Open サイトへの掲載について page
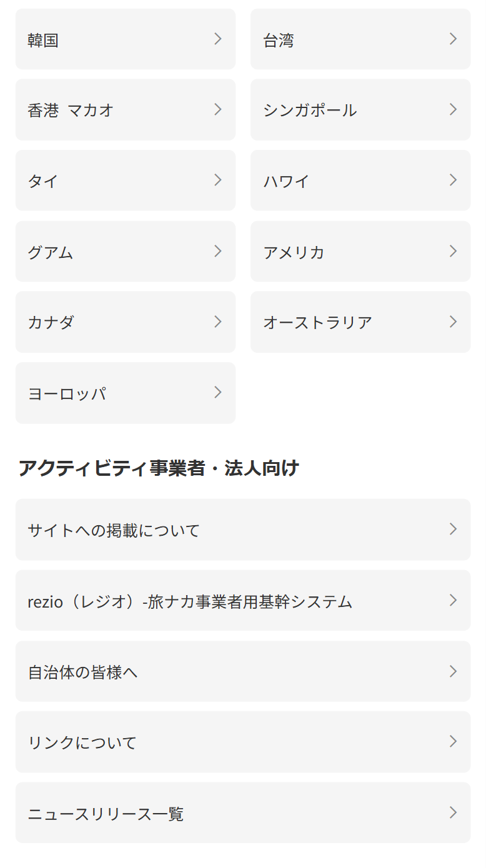 242,530
